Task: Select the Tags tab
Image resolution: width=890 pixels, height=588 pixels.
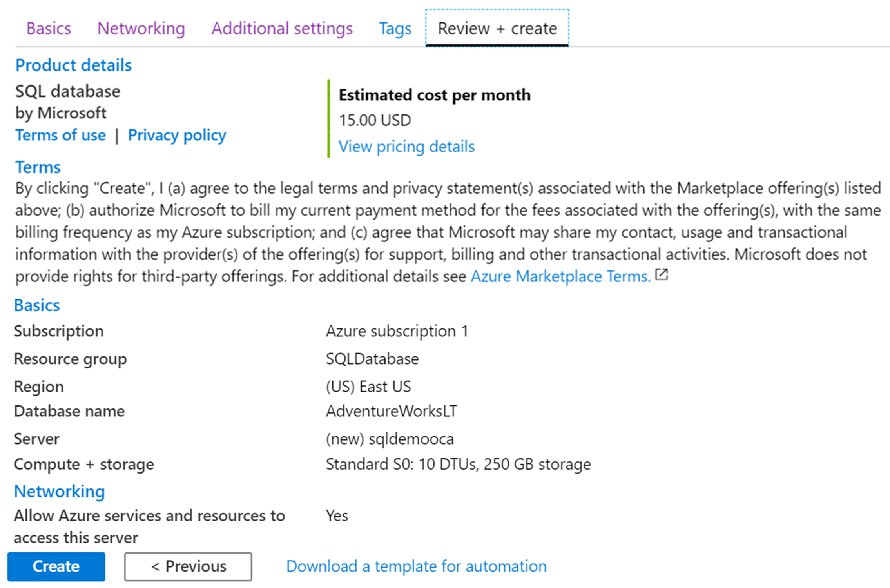Action: point(395,28)
